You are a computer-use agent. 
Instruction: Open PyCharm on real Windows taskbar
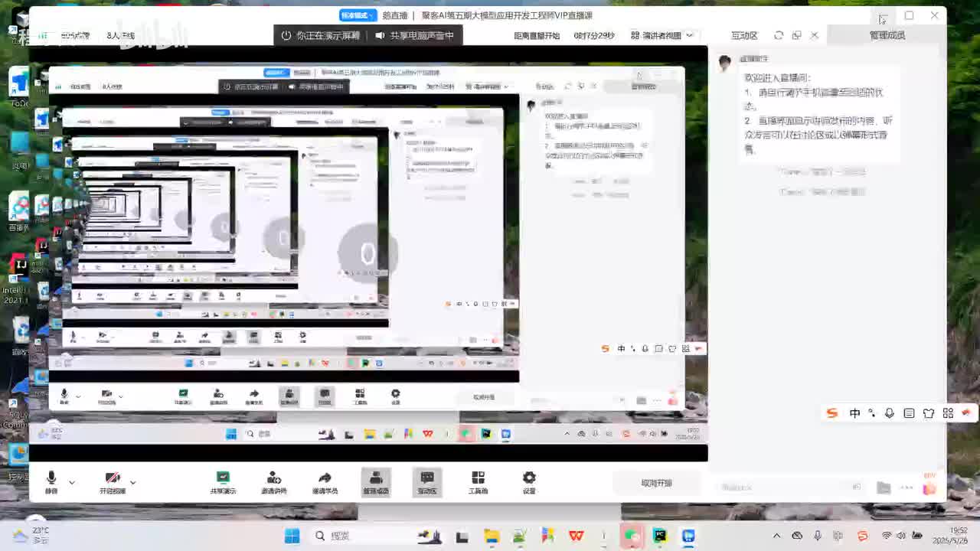660,536
